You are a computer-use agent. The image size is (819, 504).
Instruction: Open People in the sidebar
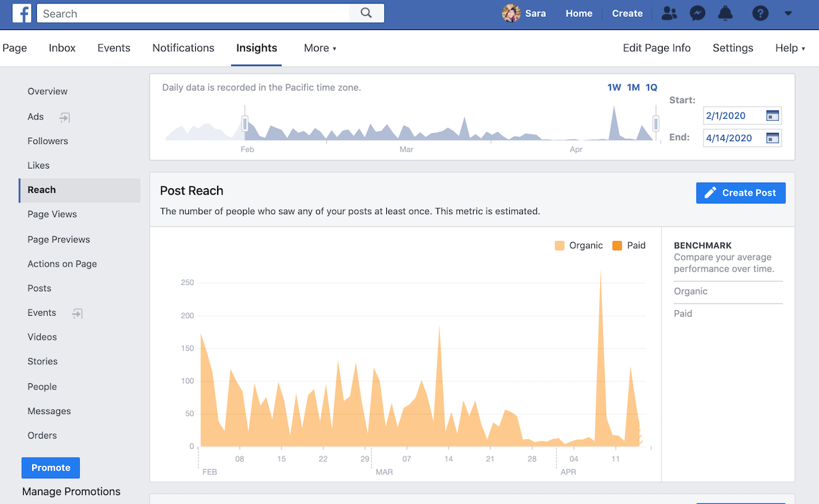(x=42, y=387)
